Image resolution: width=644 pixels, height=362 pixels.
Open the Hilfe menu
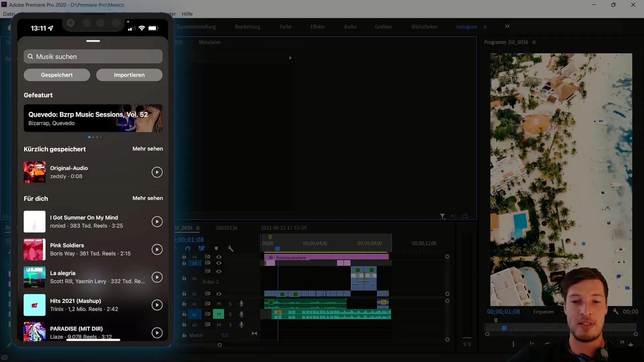pyautogui.click(x=187, y=14)
